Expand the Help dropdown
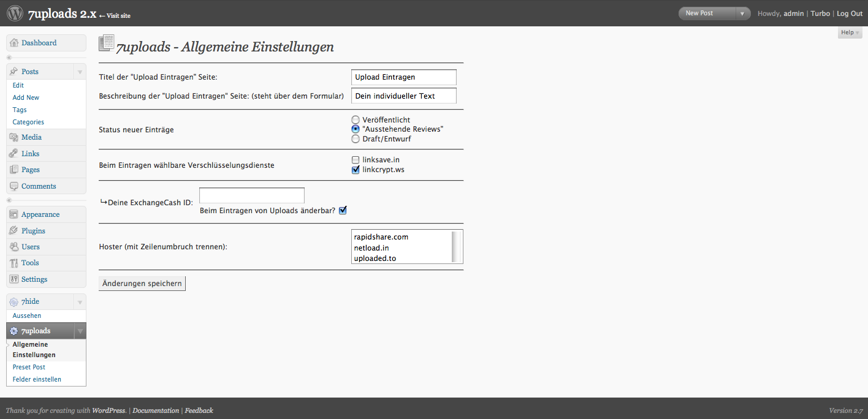 850,32
